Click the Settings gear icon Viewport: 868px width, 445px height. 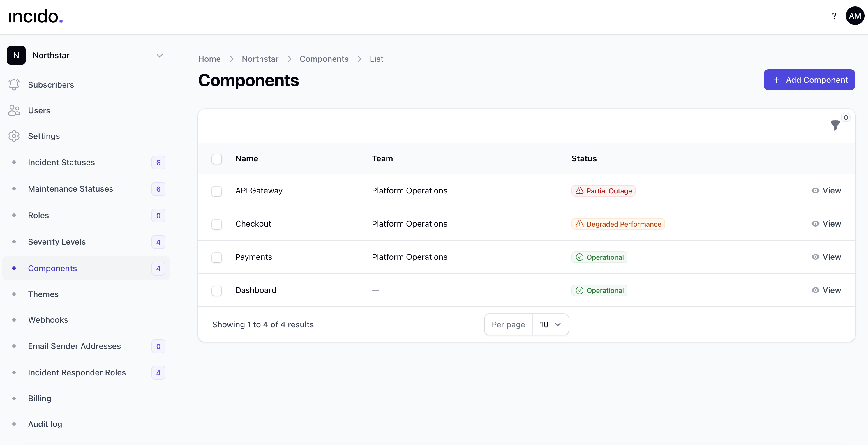click(14, 136)
